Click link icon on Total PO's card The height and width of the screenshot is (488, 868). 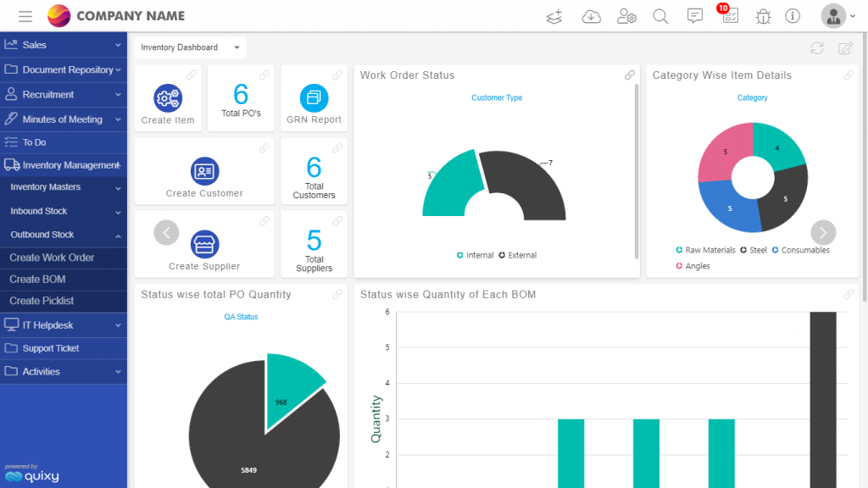pos(264,75)
